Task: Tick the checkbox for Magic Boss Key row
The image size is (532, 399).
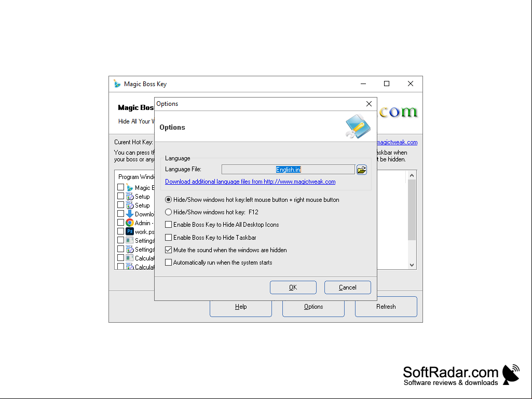Action: (120, 187)
